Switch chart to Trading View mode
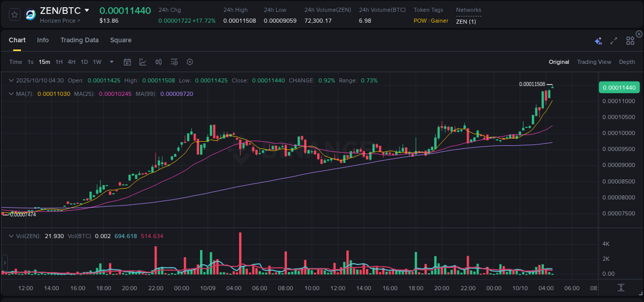Image resolution: width=644 pixels, height=302 pixels. click(594, 61)
